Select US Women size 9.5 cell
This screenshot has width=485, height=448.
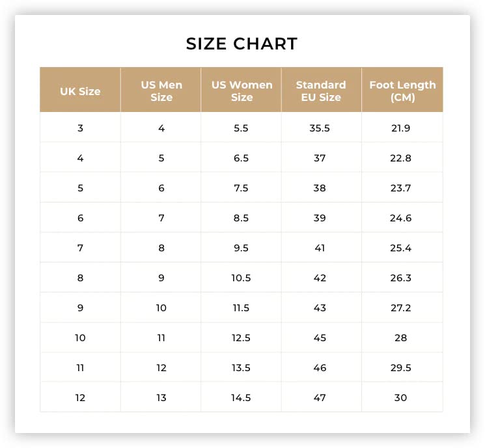[x=242, y=247]
